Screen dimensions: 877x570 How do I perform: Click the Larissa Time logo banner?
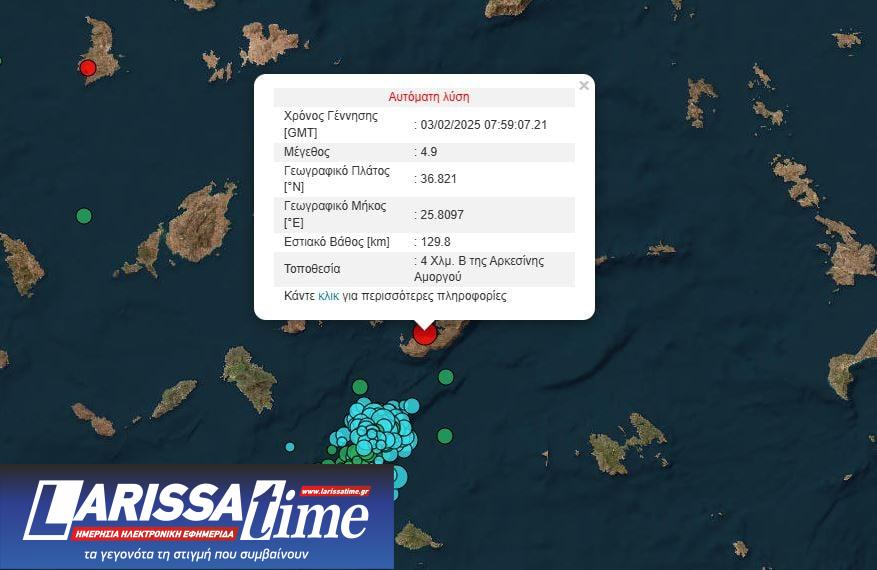197,517
